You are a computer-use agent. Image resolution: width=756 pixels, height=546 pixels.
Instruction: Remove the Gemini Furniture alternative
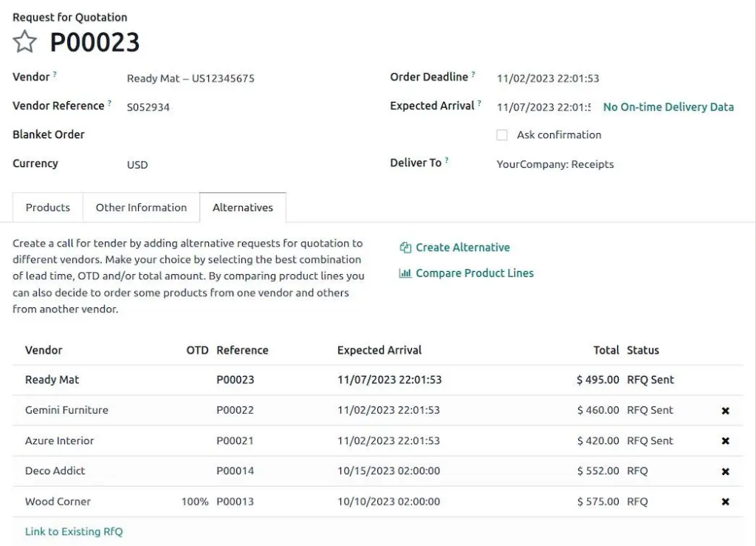(x=725, y=410)
